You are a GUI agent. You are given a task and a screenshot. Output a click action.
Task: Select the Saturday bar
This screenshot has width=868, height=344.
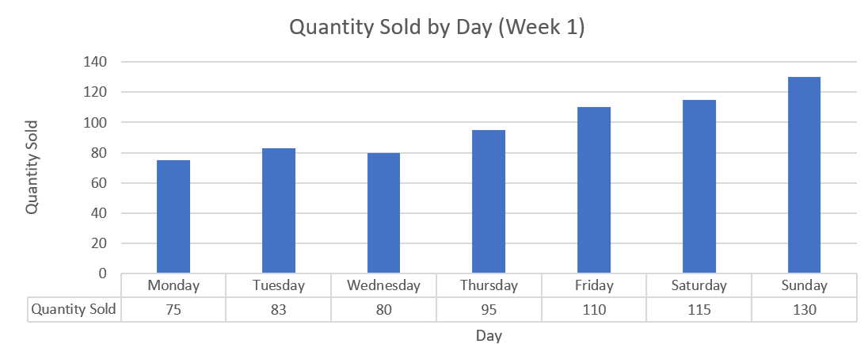pyautogui.click(x=699, y=186)
